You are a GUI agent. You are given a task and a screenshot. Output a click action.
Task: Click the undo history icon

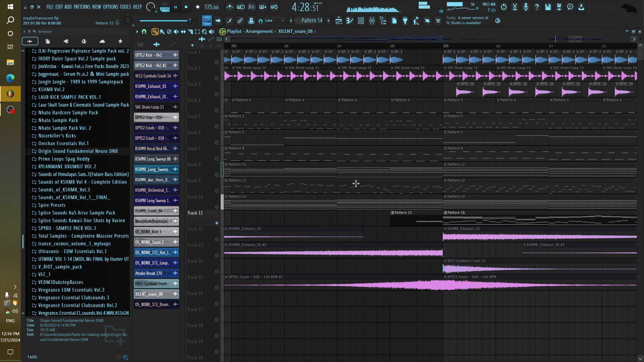[x=504, y=7]
